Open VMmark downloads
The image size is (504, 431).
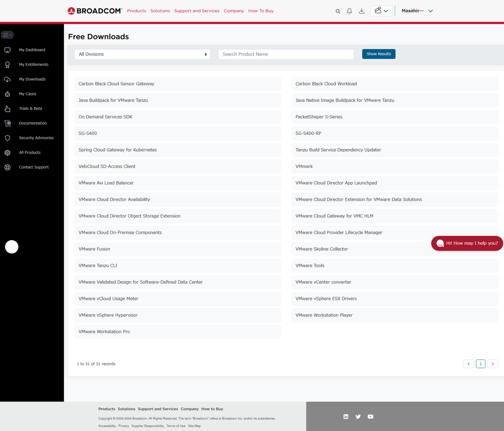(x=394, y=166)
